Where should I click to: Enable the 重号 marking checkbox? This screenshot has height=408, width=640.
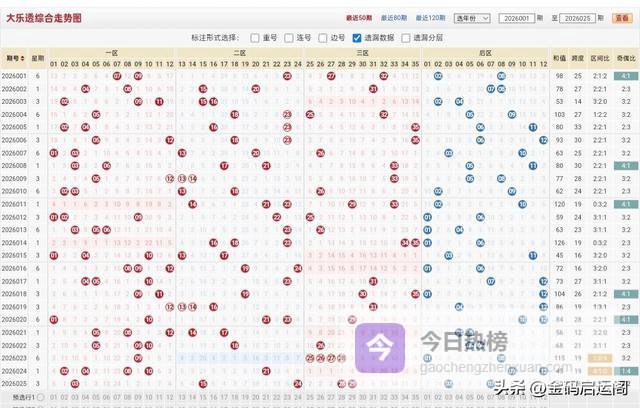(255, 38)
